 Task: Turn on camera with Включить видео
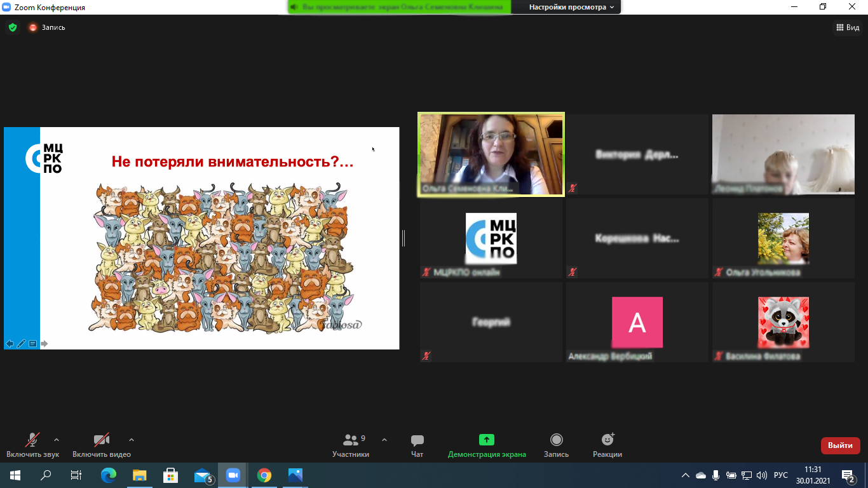pyautogui.click(x=102, y=445)
